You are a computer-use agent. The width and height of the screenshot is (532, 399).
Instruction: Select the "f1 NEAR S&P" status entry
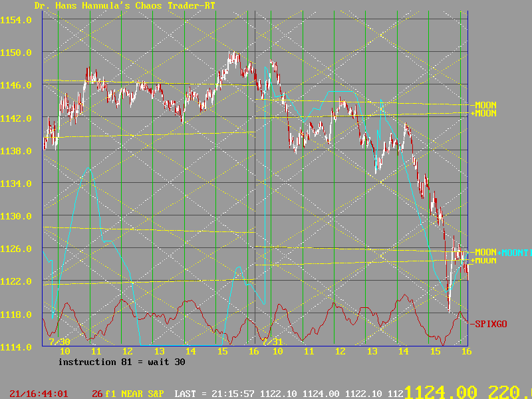point(134,394)
